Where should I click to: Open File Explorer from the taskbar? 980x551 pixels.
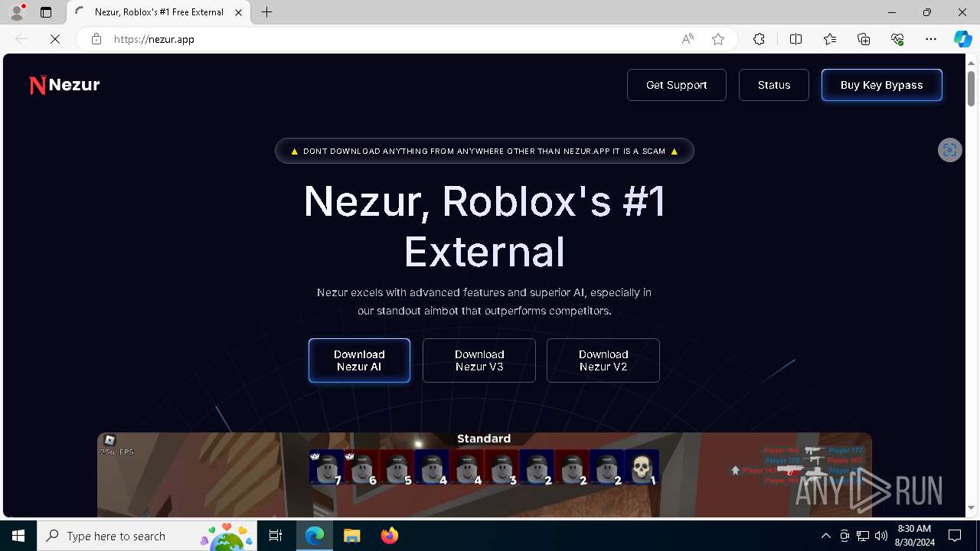pos(351,536)
